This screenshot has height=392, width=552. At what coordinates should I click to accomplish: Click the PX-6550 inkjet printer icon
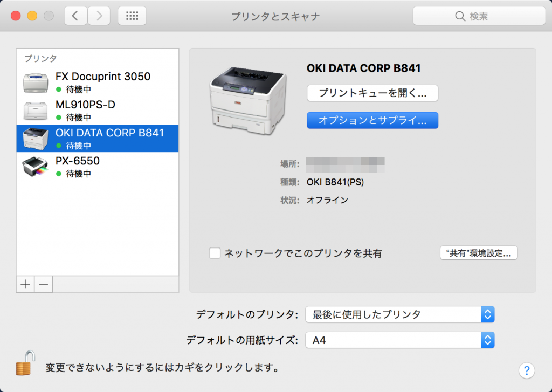coord(36,167)
